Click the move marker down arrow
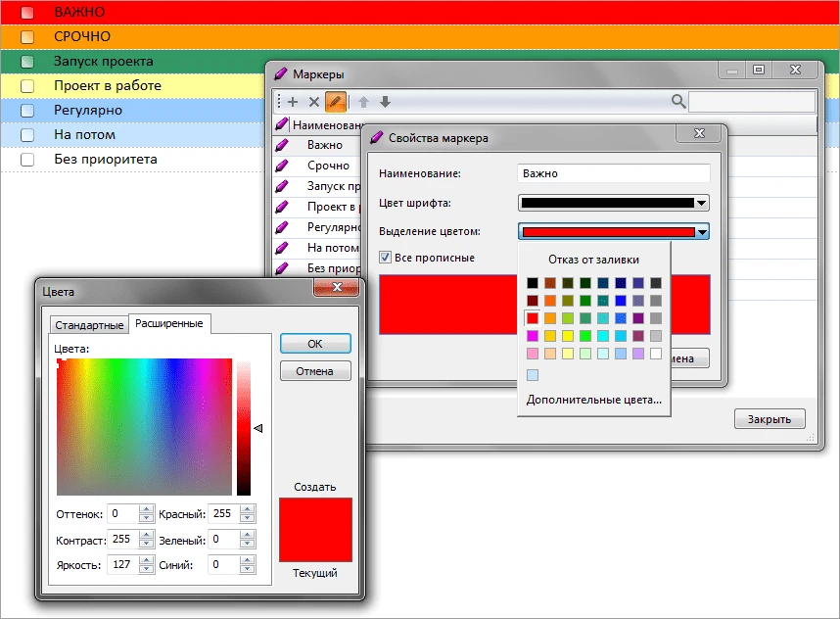The height and width of the screenshot is (619, 840). 385,102
